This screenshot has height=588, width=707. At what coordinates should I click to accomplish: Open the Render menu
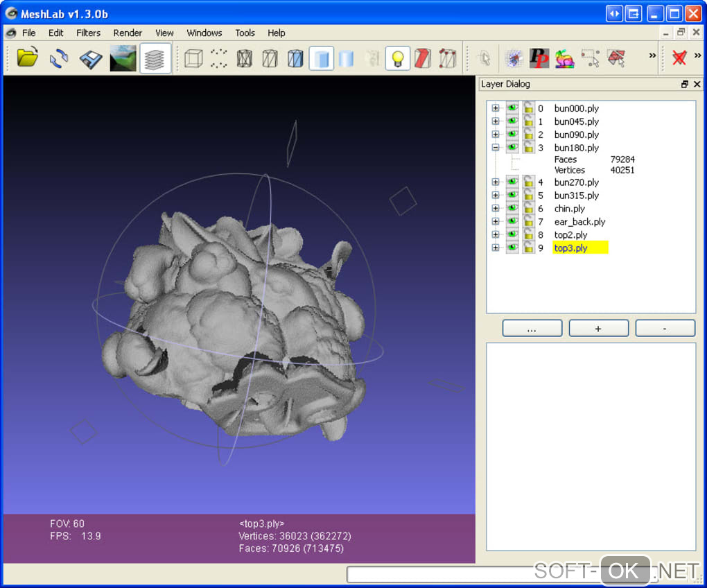tap(128, 33)
